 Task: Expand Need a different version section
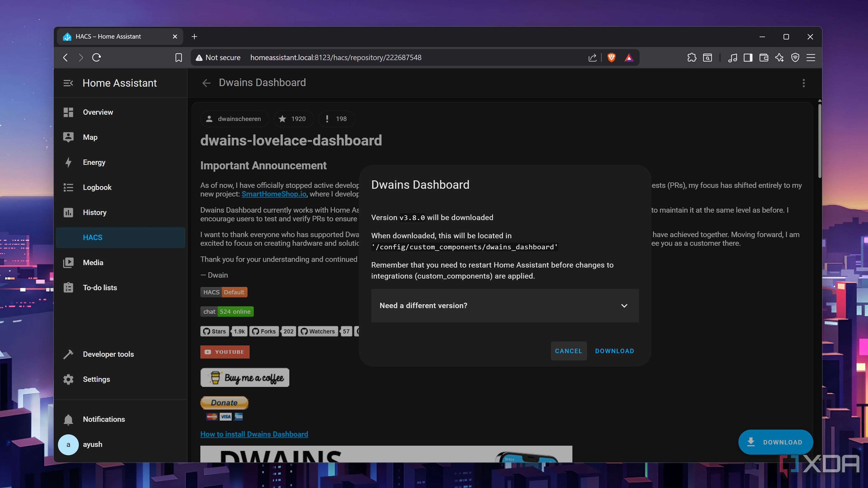505,305
